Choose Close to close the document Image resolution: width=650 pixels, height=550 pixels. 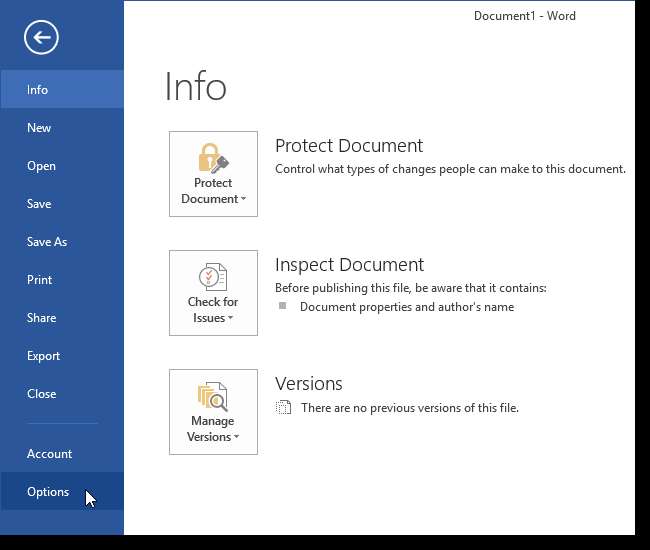[41, 394]
